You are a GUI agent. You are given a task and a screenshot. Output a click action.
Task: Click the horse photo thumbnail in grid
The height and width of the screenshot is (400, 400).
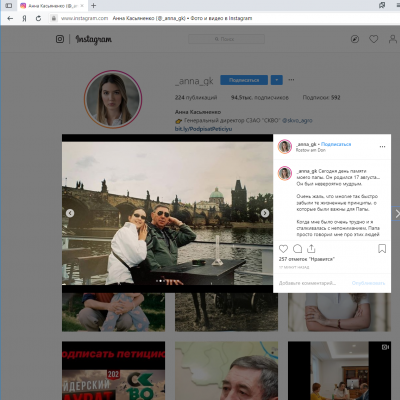pyautogui.click(x=226, y=312)
